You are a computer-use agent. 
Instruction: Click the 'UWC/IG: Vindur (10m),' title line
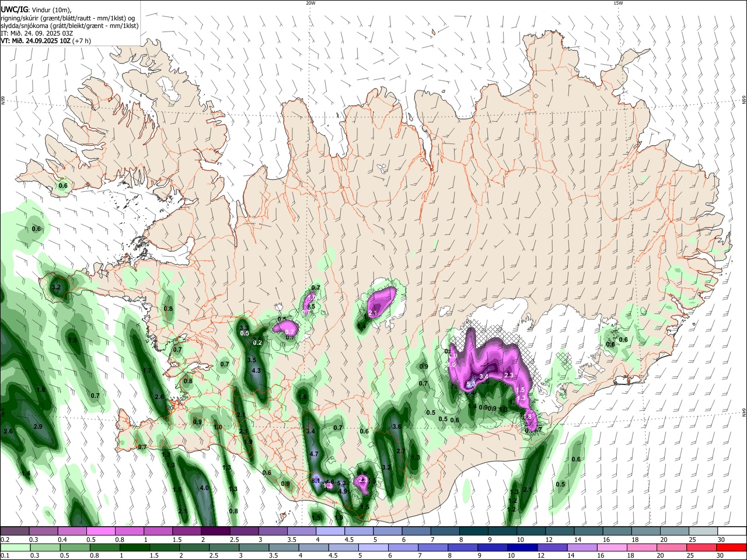pos(36,9)
